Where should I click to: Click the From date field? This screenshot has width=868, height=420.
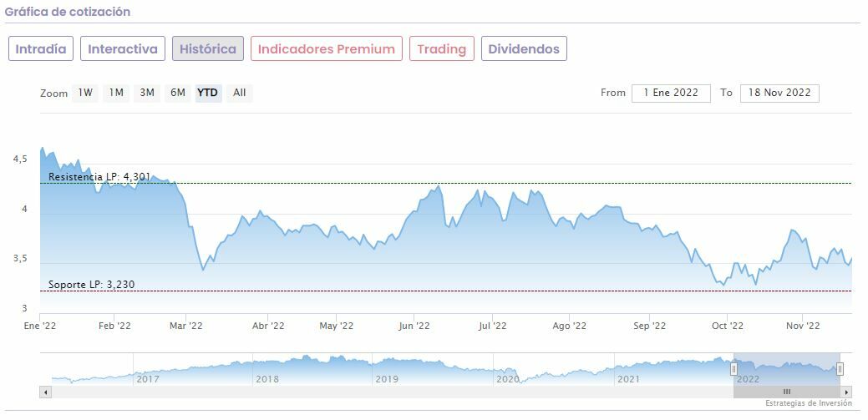(671, 93)
